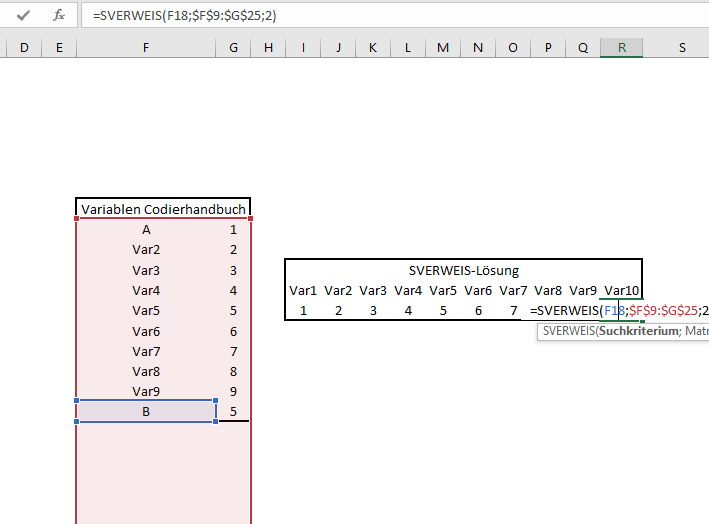Select result 3 under SVERWEIS-Lösung Var3
Viewport: 709px width, 524px height.
373,311
